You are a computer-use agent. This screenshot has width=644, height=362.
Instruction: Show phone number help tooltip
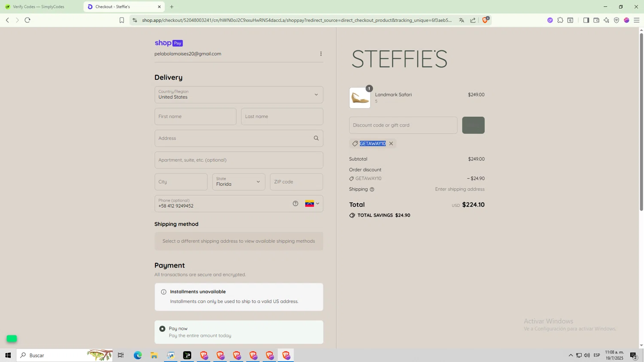pyautogui.click(x=295, y=204)
